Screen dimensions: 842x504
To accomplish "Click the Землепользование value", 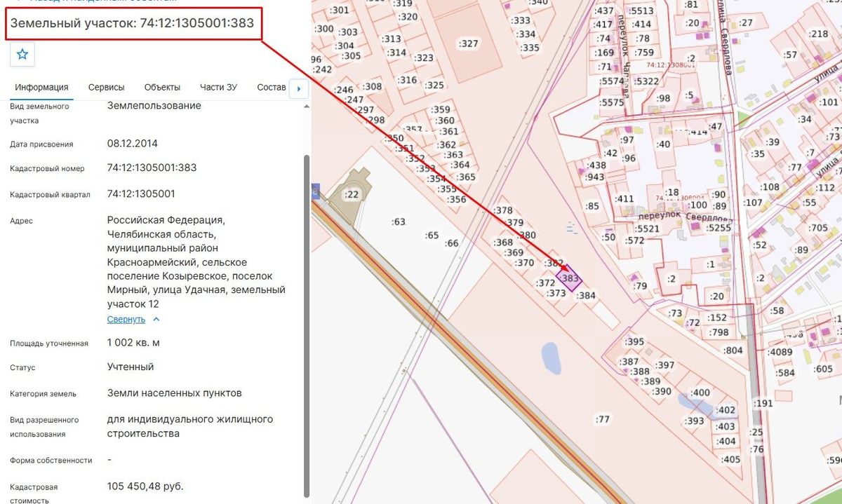I will point(154,106).
